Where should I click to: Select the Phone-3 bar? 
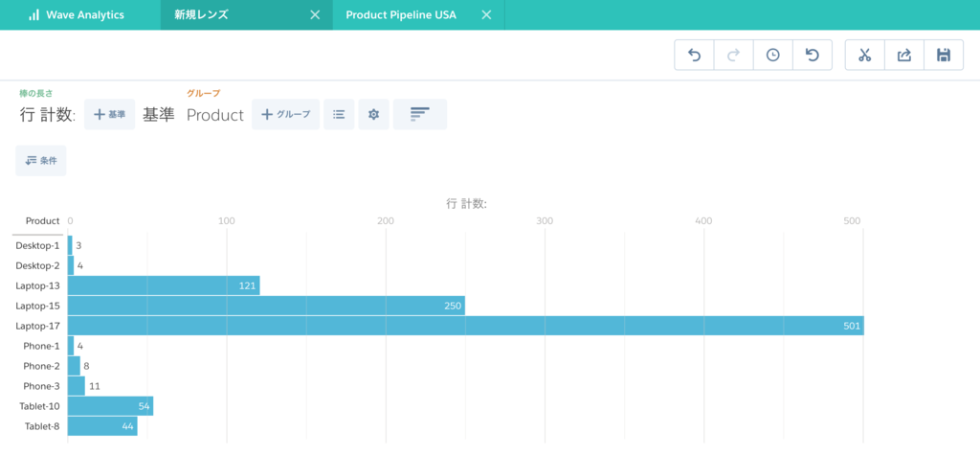pyautogui.click(x=77, y=386)
